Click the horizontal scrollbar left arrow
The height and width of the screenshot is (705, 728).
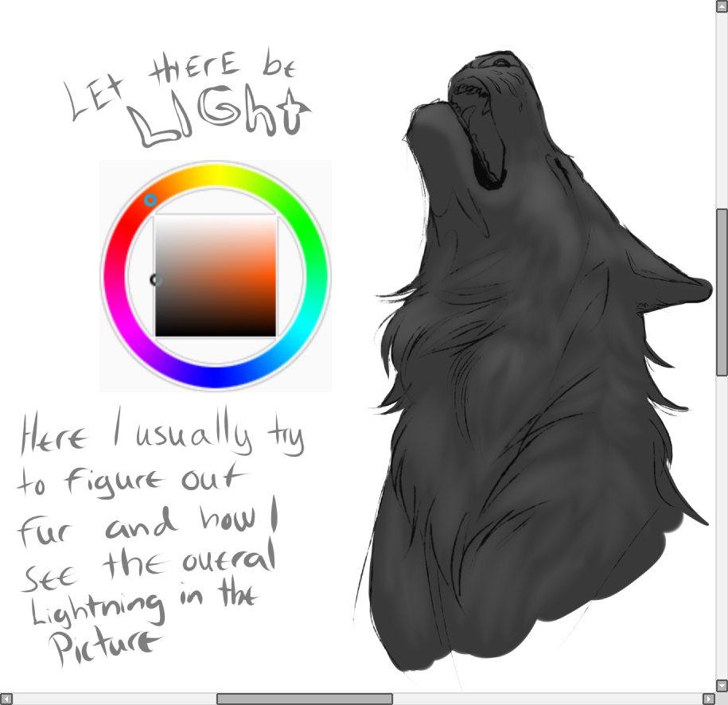[6, 699]
